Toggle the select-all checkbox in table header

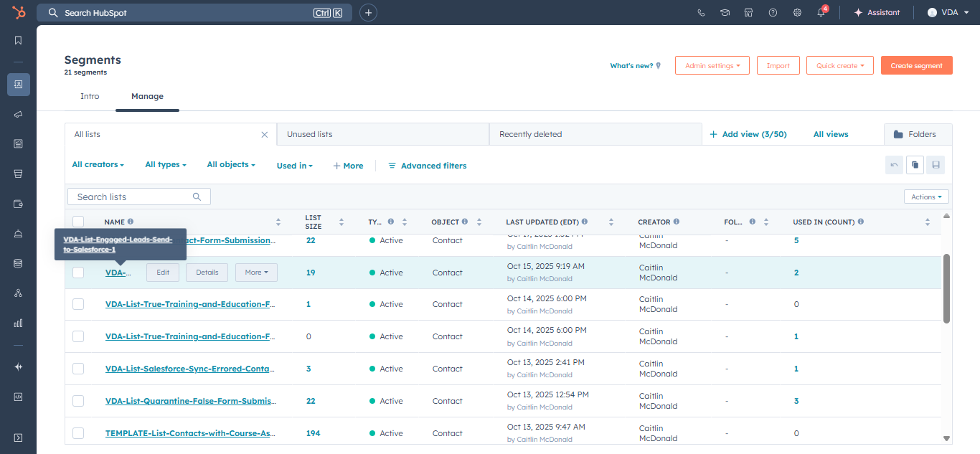[x=78, y=222]
